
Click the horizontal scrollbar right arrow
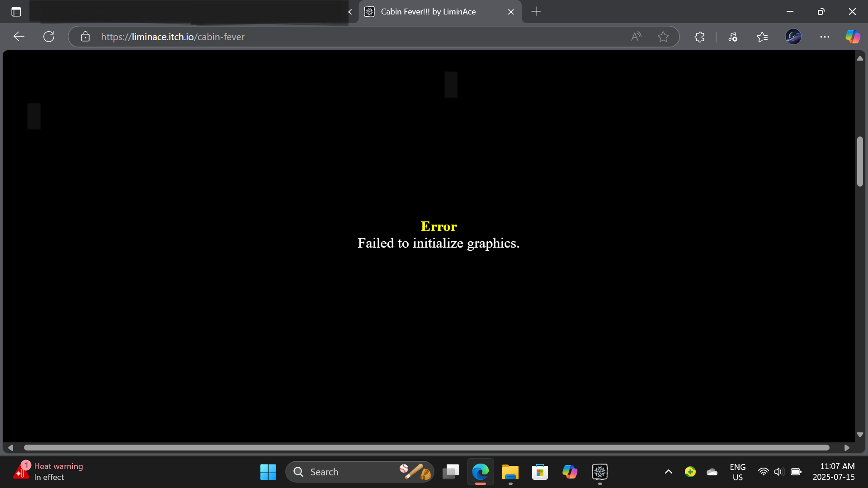(847, 448)
